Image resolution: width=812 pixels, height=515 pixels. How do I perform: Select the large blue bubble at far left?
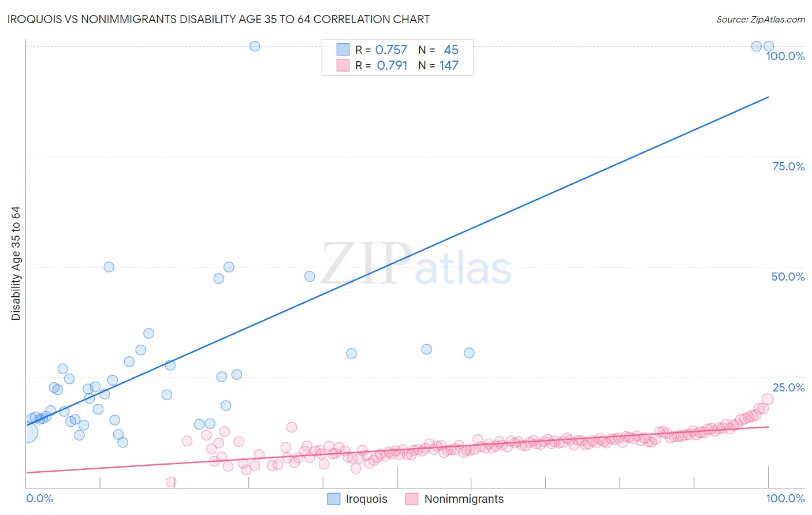(x=28, y=432)
